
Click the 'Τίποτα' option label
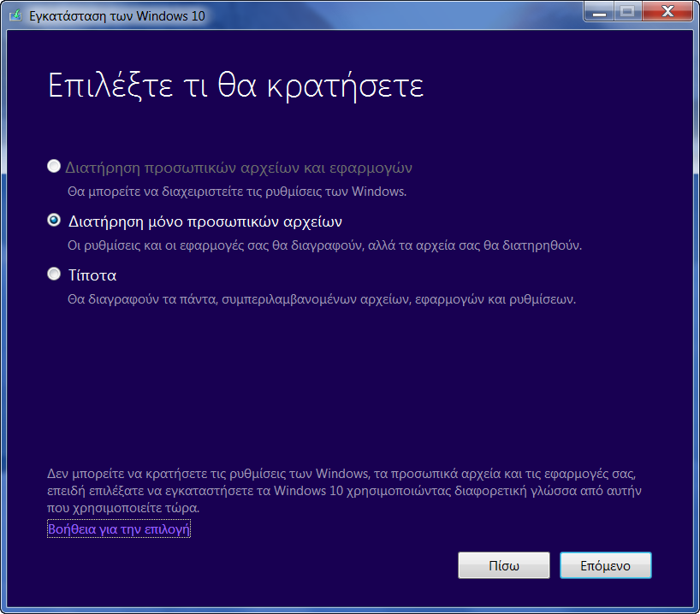[92, 275]
